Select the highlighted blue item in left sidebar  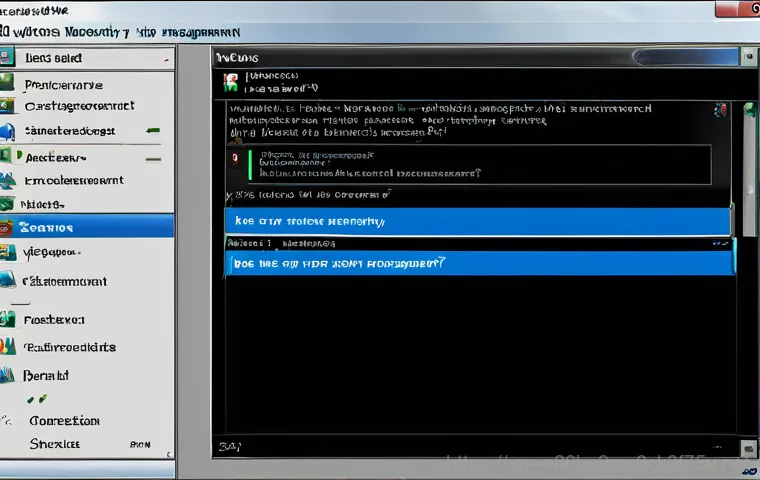pyautogui.click(x=87, y=226)
